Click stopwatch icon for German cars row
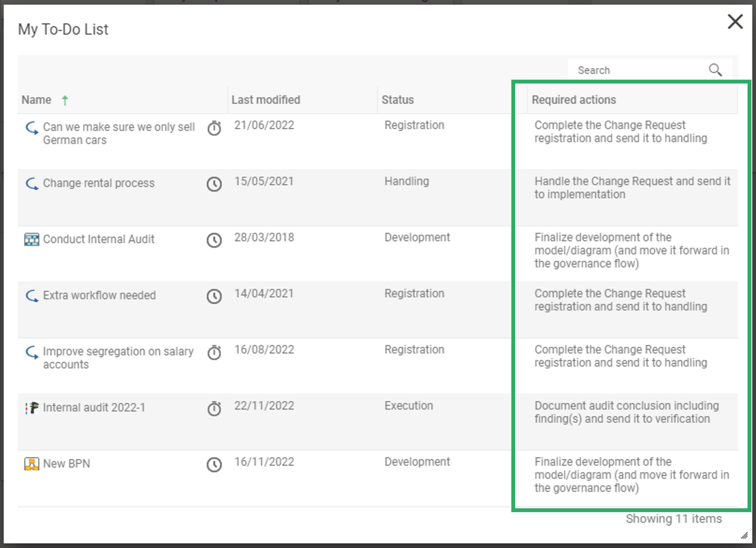 (214, 128)
